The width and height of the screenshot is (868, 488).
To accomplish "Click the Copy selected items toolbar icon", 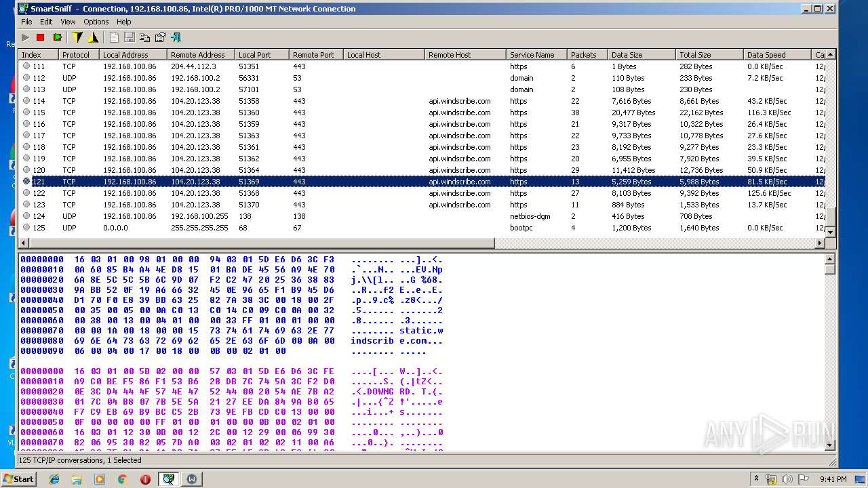I will [144, 37].
